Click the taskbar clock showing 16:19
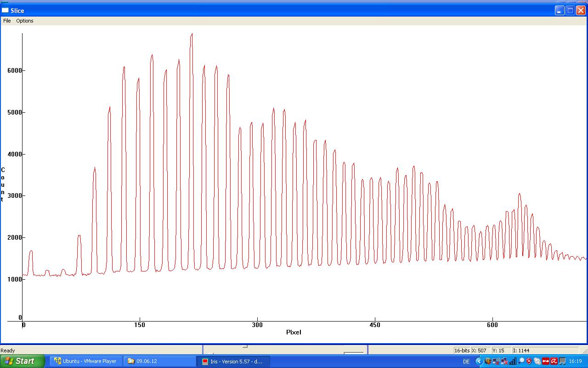588x368 pixels. 575,362
